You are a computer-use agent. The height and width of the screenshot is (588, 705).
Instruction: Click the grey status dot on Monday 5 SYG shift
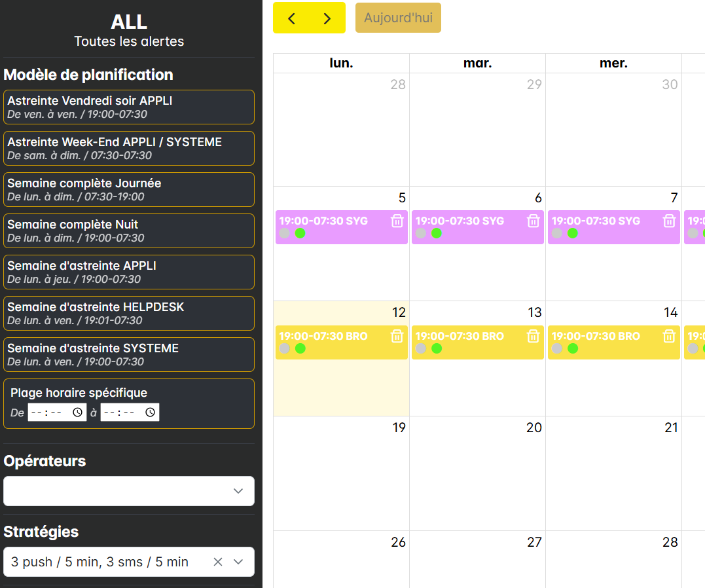pyautogui.click(x=285, y=233)
